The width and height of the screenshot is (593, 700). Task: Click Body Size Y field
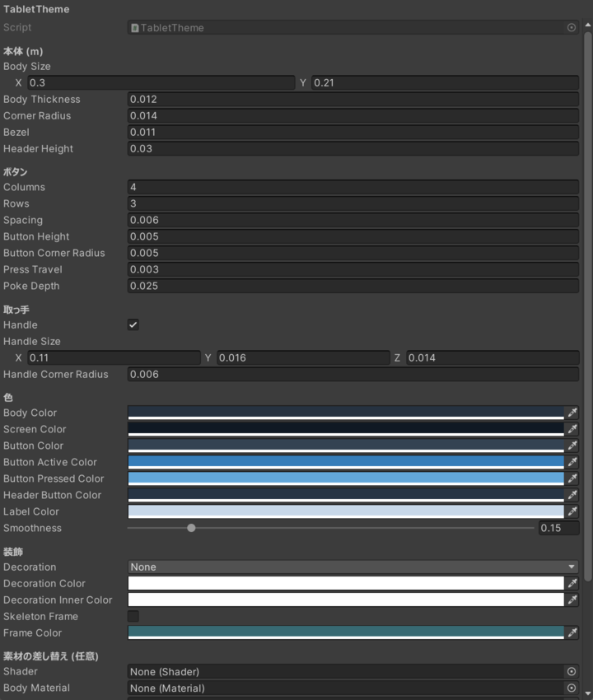point(446,82)
